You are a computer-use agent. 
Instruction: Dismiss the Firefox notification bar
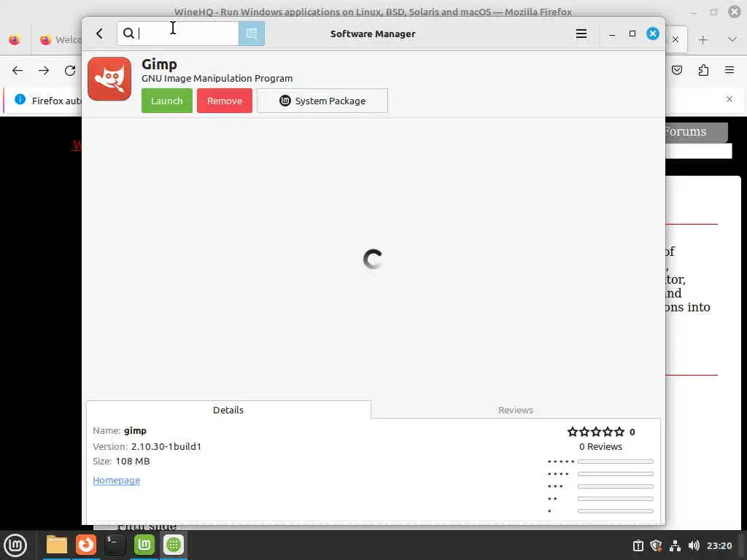coord(729,99)
